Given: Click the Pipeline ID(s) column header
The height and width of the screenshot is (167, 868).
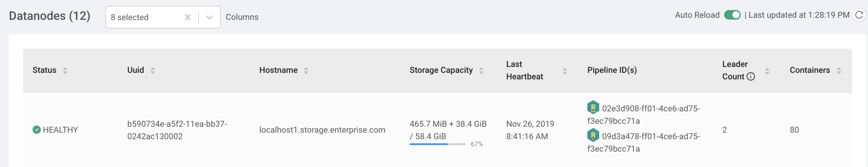Looking at the screenshot, I should click(x=612, y=70).
